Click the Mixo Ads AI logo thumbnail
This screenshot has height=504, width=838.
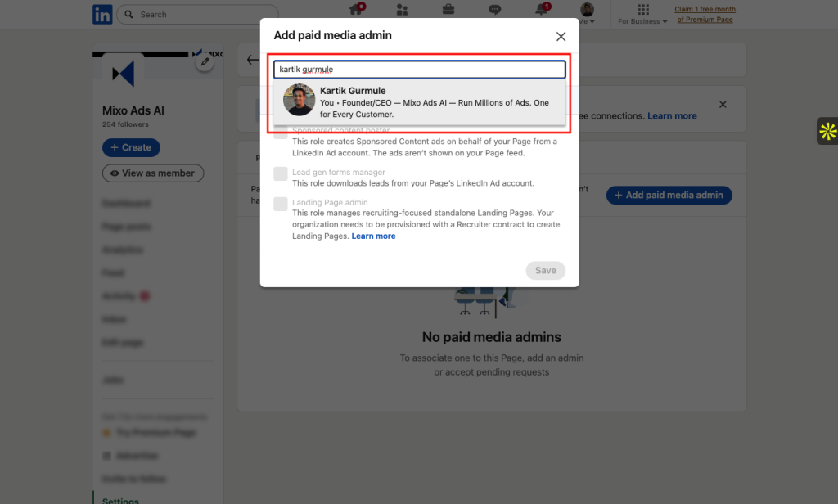124,73
